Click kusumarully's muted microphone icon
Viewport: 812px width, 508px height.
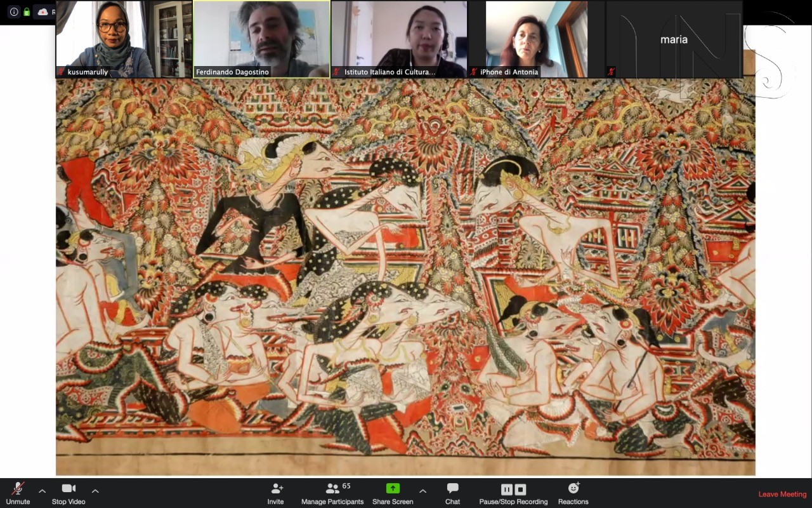tap(62, 72)
